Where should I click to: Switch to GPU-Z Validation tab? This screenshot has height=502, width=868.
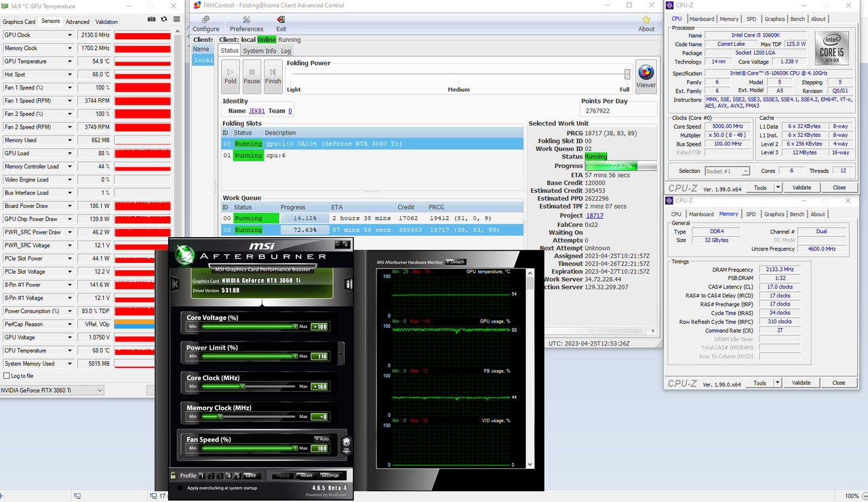coord(106,22)
